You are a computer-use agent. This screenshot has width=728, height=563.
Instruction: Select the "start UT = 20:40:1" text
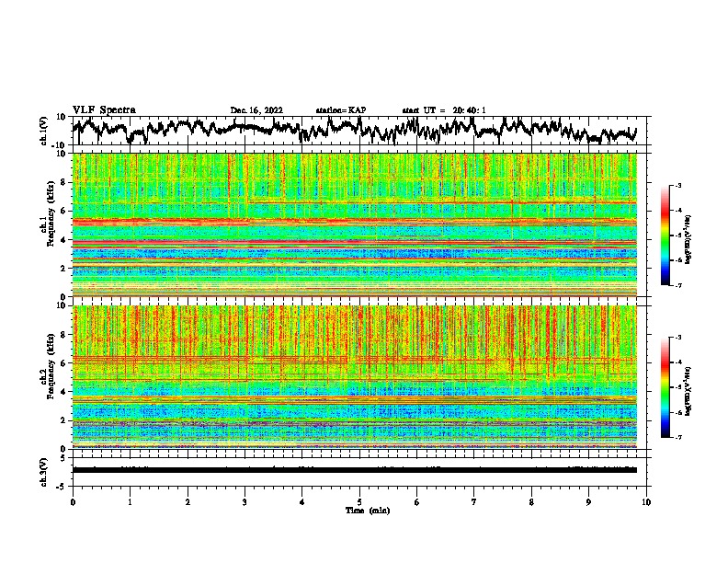tap(444, 110)
